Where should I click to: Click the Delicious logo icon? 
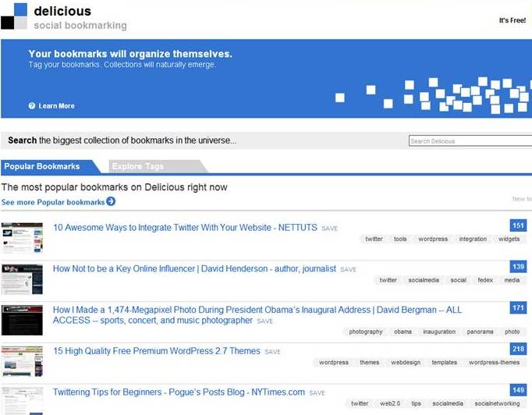click(x=14, y=16)
